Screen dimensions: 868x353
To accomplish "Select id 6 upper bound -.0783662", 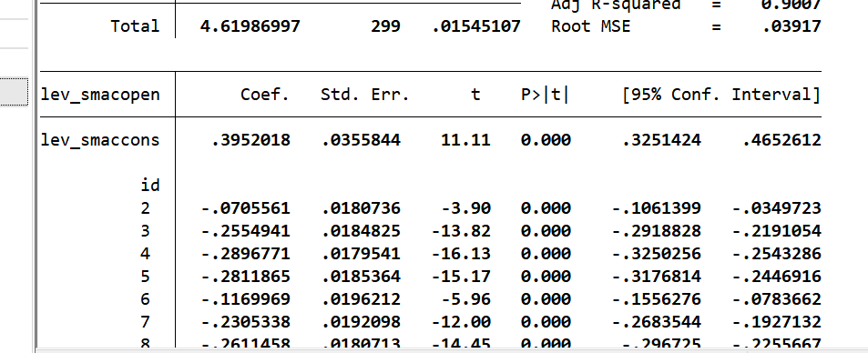I will pos(777,298).
